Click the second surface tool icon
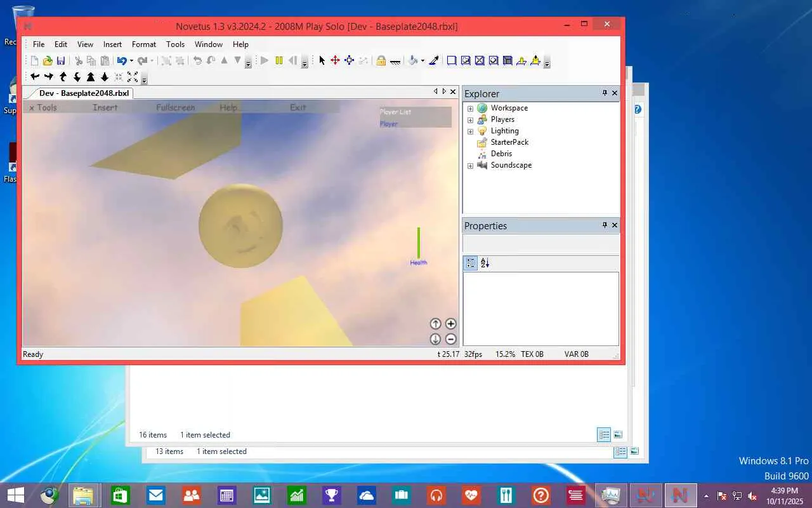 pos(466,61)
